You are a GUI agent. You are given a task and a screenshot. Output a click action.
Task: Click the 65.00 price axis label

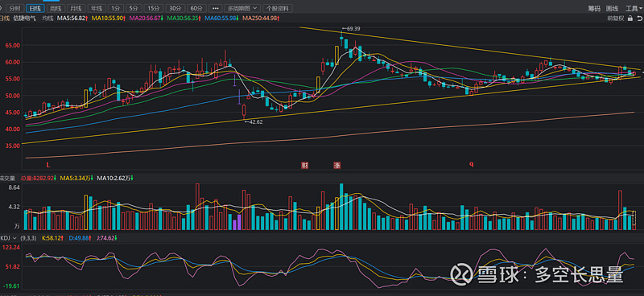12,46
